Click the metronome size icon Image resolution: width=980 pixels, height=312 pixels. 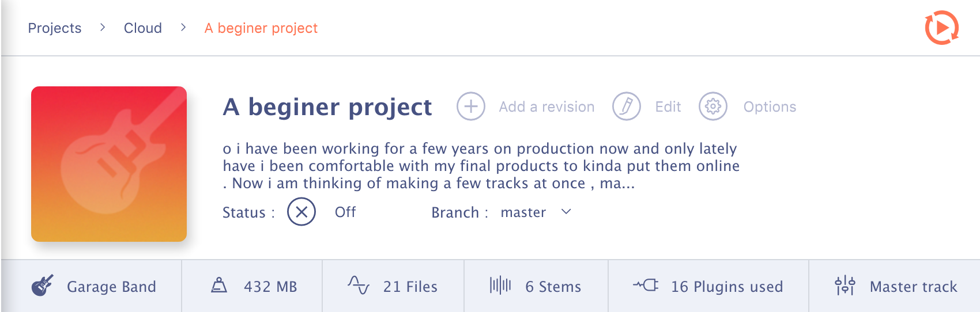[219, 285]
